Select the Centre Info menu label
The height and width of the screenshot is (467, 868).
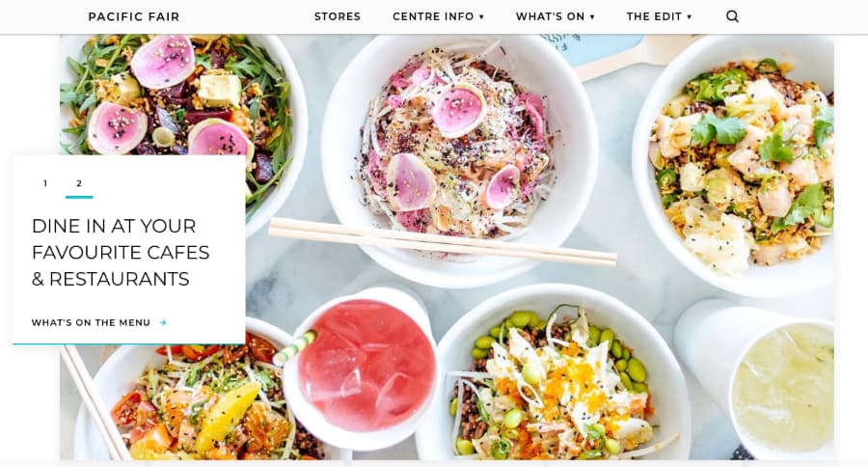[433, 16]
